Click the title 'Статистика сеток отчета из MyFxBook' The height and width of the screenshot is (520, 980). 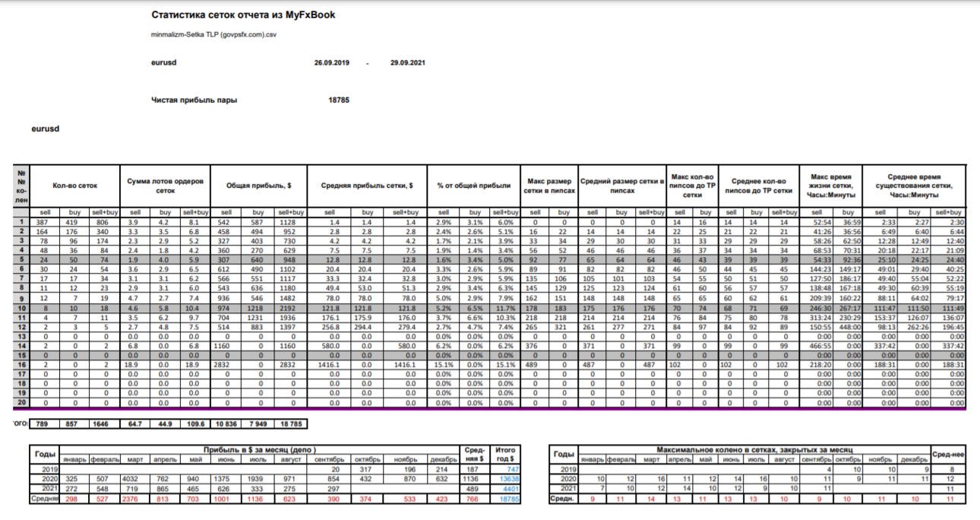(x=243, y=14)
